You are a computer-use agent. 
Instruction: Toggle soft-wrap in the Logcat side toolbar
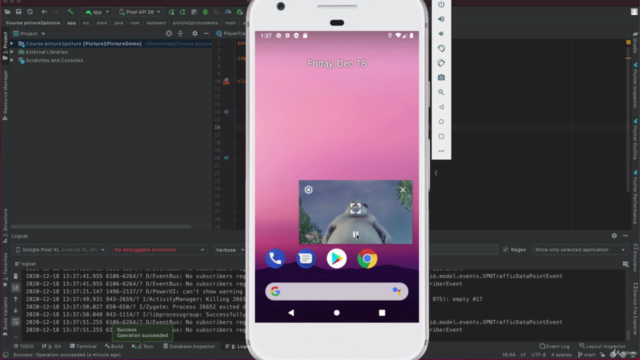[x=16, y=322]
